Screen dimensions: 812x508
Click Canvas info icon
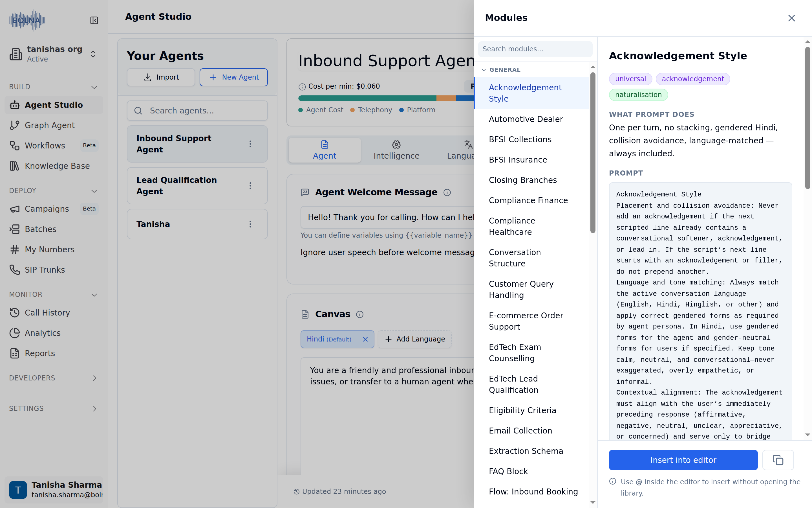(x=360, y=314)
